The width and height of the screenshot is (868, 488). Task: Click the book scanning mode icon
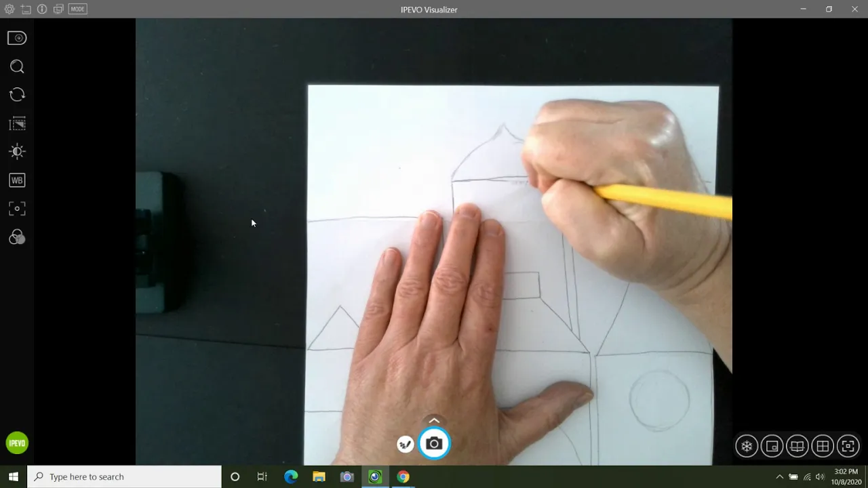[797, 446]
